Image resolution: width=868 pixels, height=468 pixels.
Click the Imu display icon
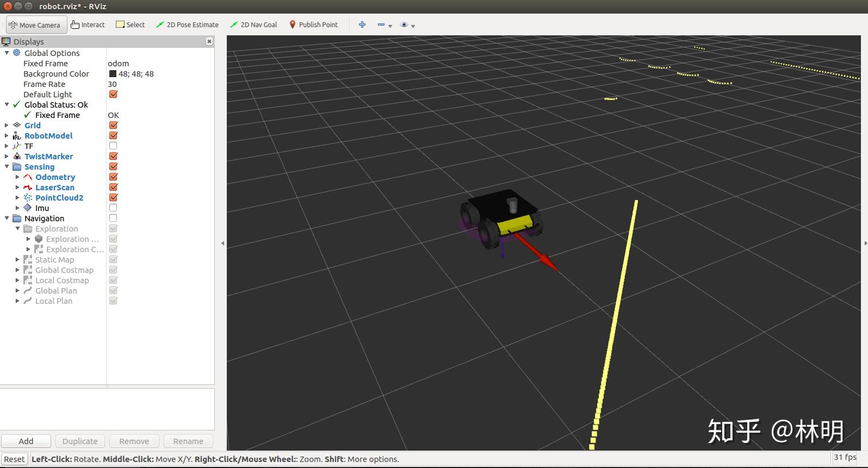[28, 208]
